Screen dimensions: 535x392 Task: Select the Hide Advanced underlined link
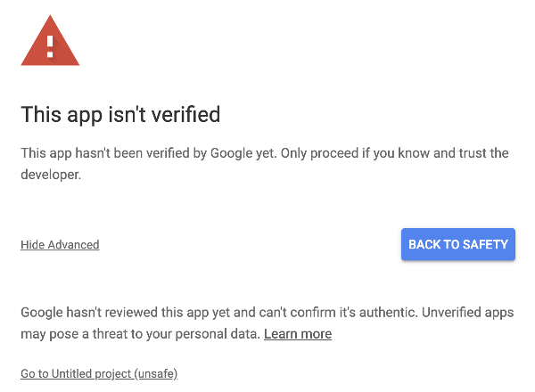pyautogui.click(x=60, y=245)
